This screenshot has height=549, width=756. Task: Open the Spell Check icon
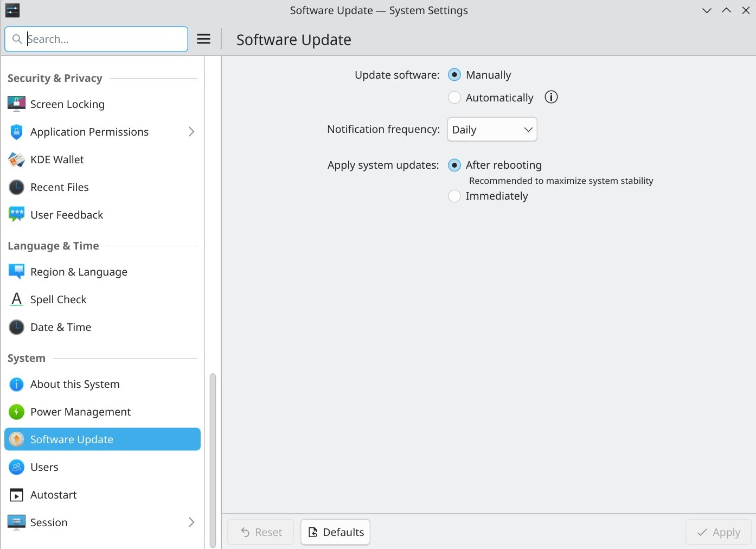16,299
